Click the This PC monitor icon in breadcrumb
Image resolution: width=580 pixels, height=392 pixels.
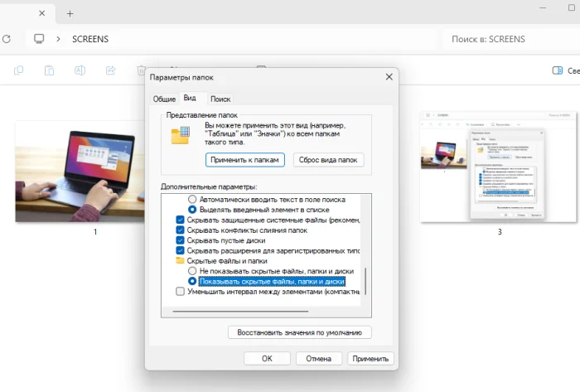click(39, 39)
